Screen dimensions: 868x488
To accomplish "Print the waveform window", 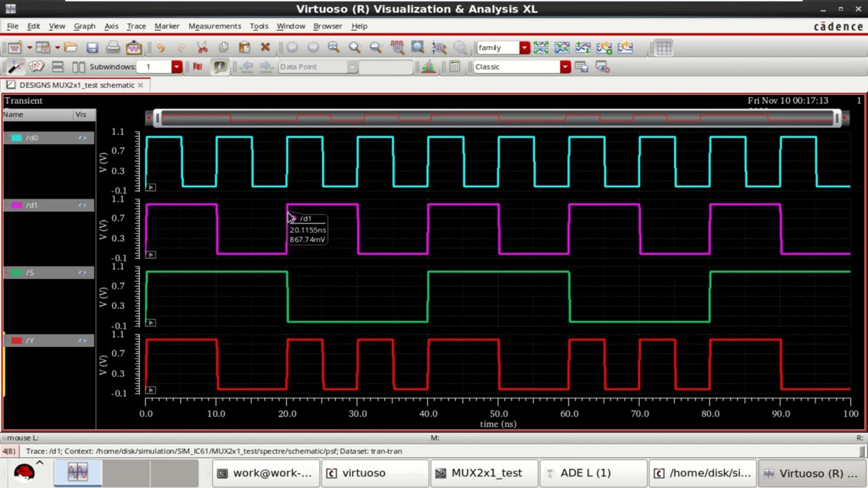I will (113, 47).
